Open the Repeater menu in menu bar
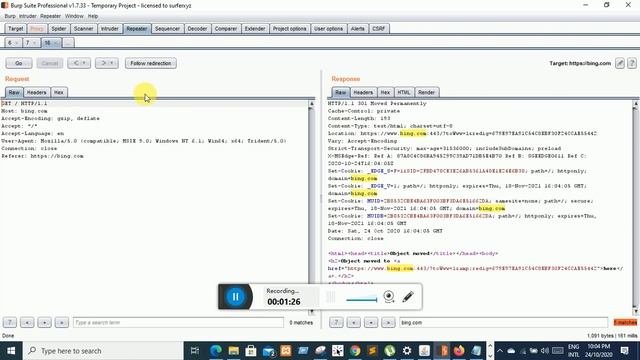This screenshot has width=640, height=360. [x=50, y=16]
